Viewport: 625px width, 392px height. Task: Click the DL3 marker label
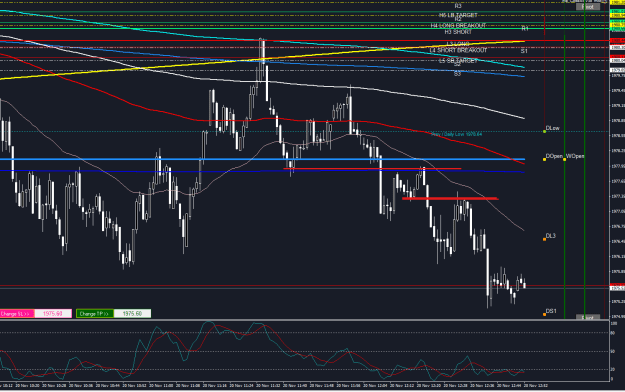click(x=550, y=236)
